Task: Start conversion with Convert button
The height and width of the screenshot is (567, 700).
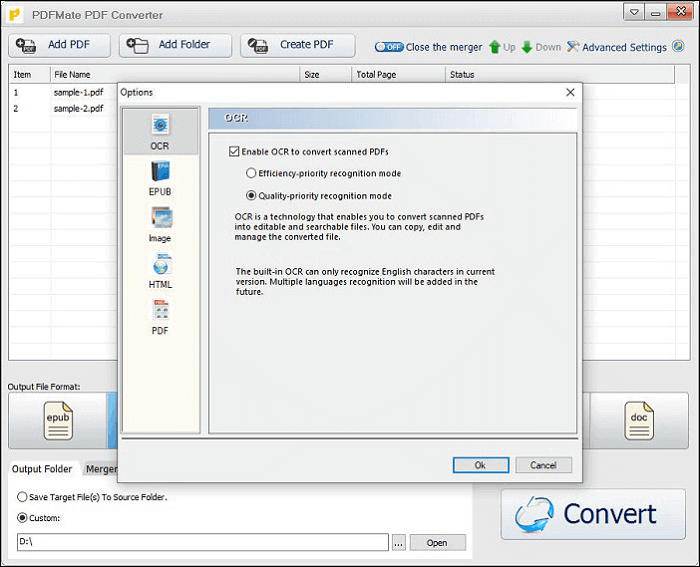Action: click(593, 514)
